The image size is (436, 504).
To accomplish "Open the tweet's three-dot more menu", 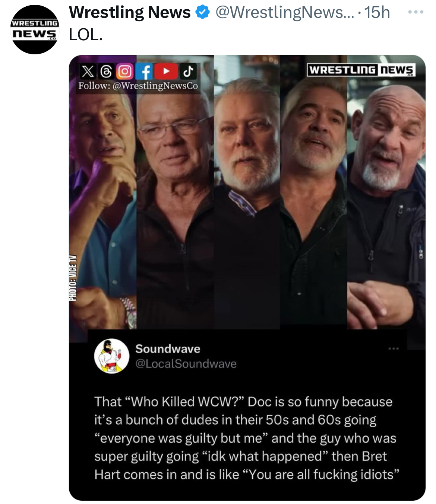I will coord(416,12).
